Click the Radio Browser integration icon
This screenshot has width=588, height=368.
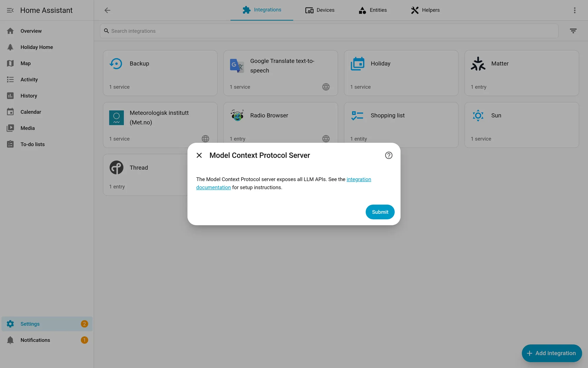[237, 115]
